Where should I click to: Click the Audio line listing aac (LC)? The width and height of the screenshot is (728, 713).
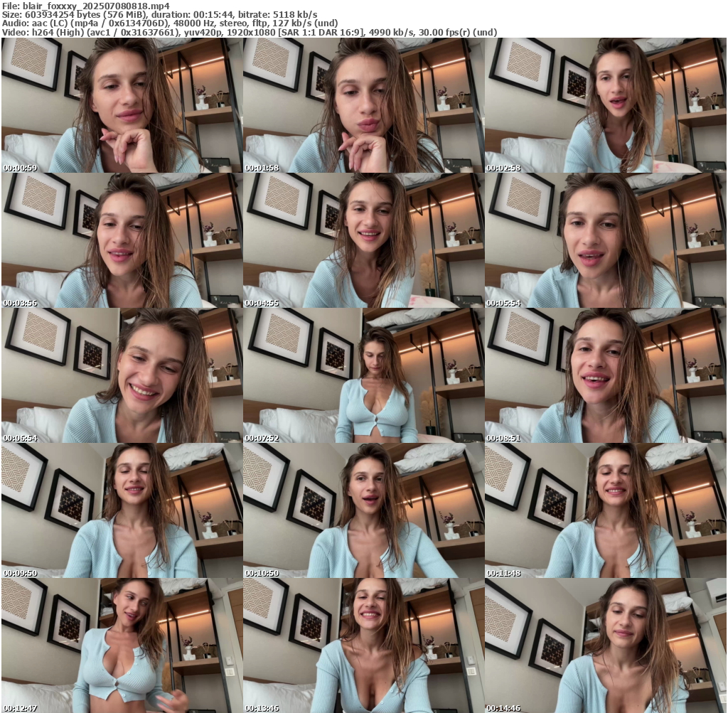169,23
